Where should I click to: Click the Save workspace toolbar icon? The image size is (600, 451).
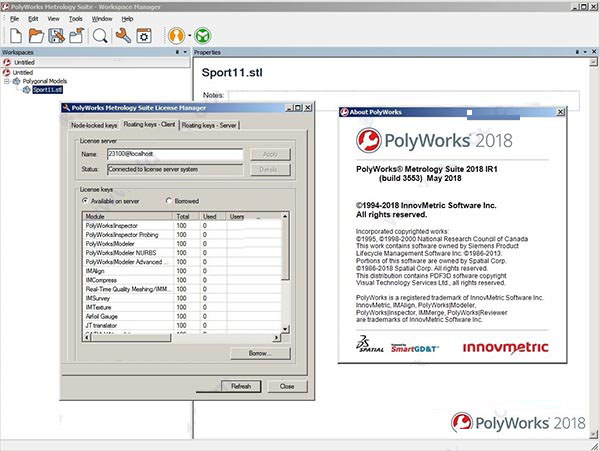click(x=57, y=36)
